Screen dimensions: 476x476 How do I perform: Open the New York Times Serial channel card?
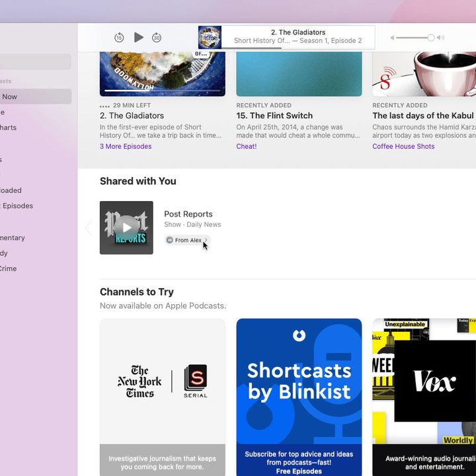coord(163,397)
